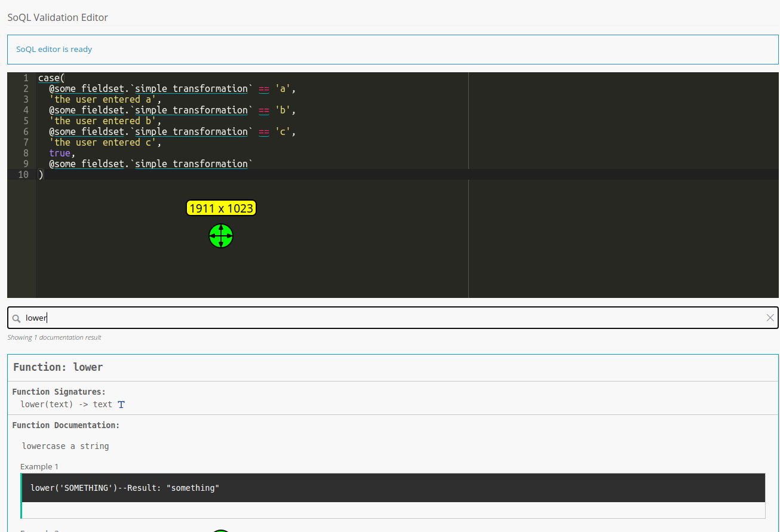Click the 'Example 1' label
Viewport: 780px width, 532px height.
pos(39,466)
